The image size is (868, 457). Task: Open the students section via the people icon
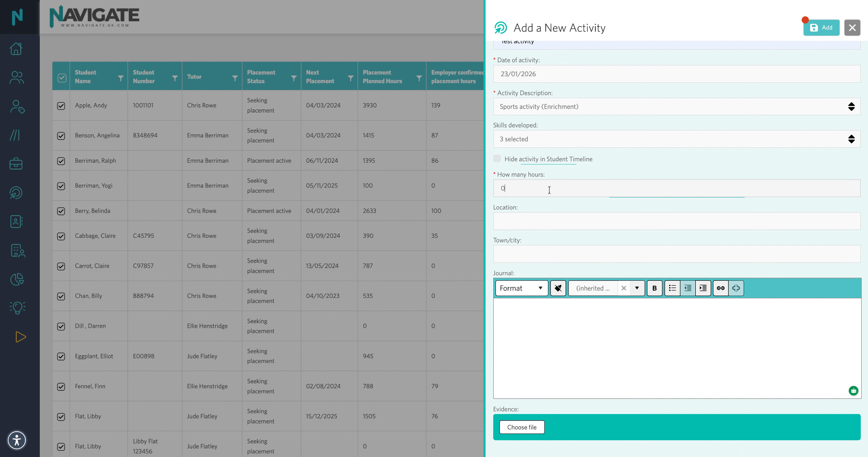[x=16, y=77]
